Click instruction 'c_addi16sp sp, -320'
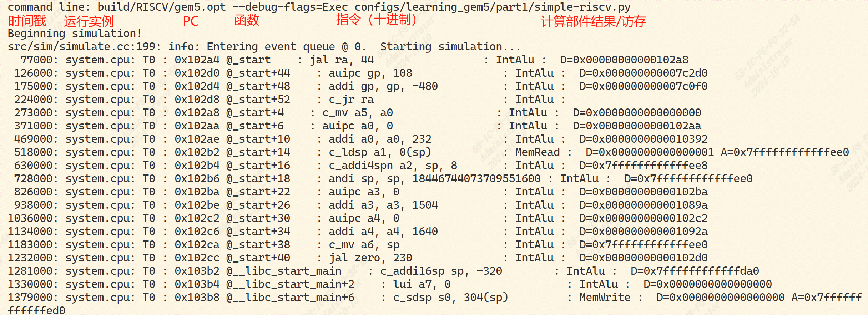Viewport: 868px width, 315px height. coord(441,271)
